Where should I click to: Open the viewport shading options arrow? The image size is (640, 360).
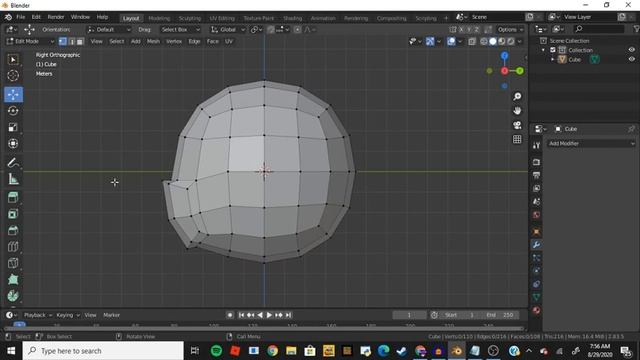(x=520, y=41)
